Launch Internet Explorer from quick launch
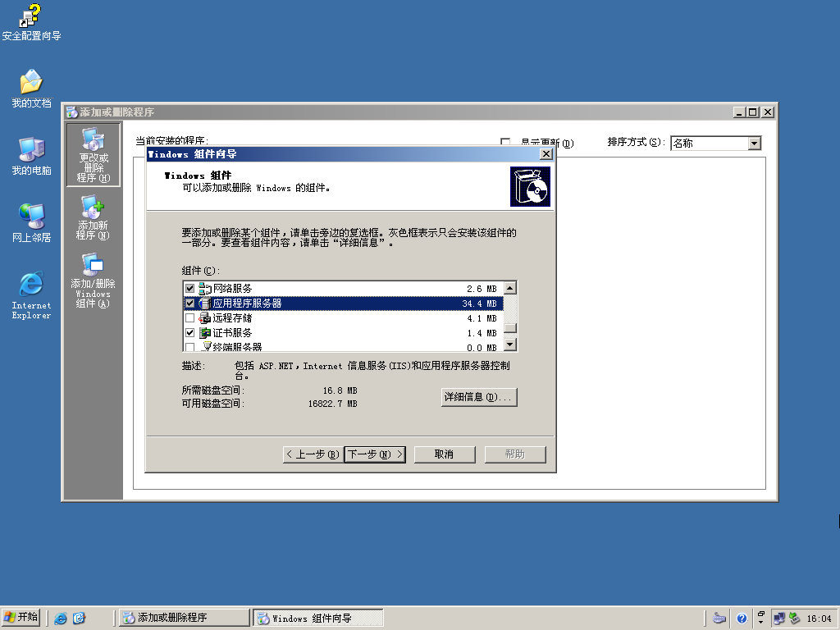The image size is (840, 630). [x=61, y=619]
